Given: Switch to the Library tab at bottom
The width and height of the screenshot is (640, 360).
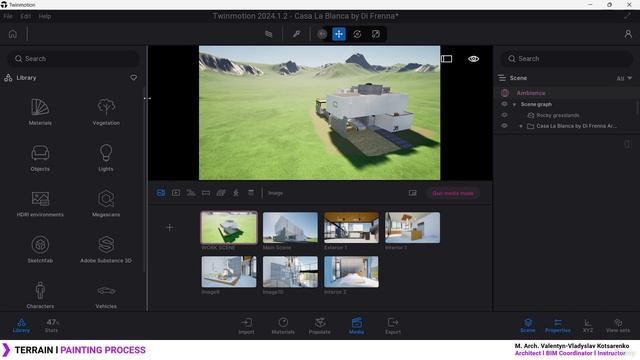Looking at the screenshot, I should (21, 326).
